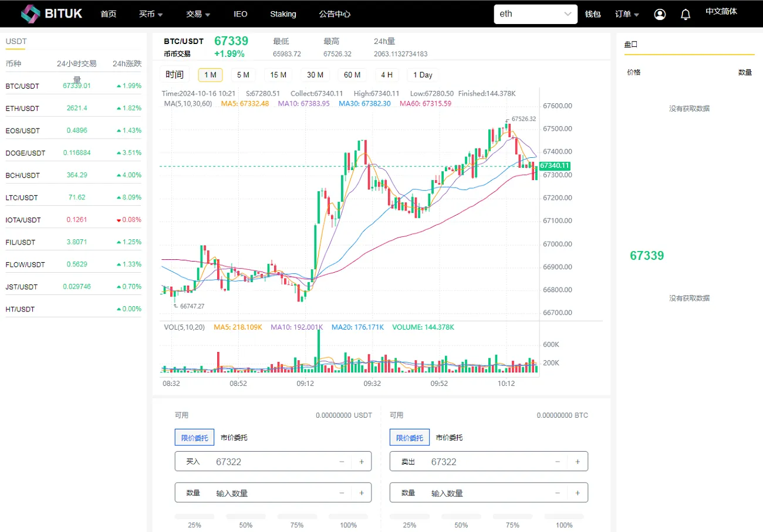Screen dimensions: 763x532
Task: Navigate to the IEO section
Action: [x=240, y=13]
